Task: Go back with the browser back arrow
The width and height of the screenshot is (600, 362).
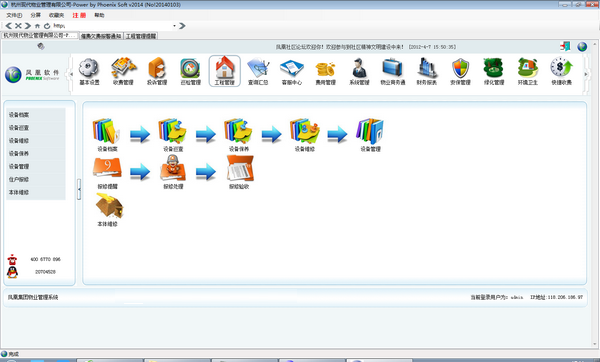Action: click(8, 26)
